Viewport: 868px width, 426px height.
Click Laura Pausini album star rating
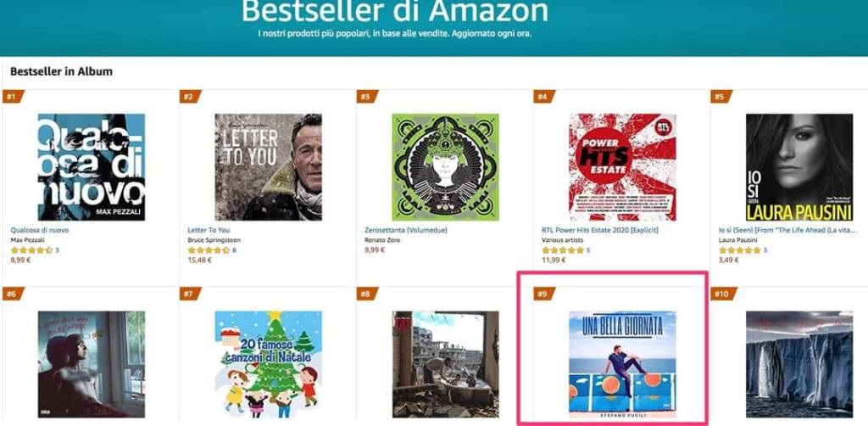(739, 250)
